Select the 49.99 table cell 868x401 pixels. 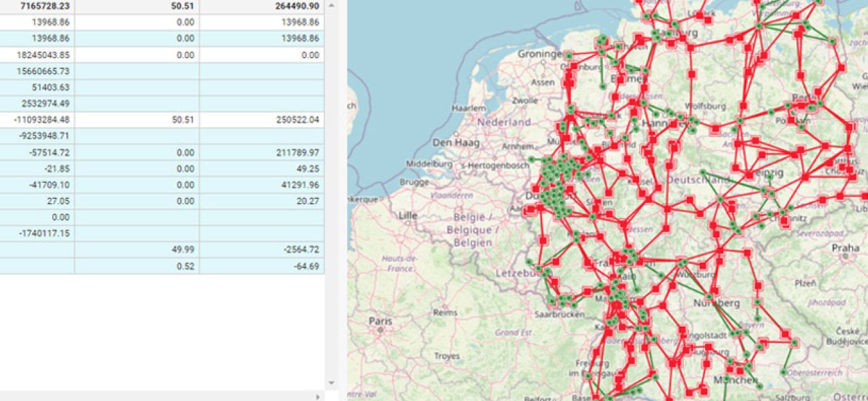137,249
